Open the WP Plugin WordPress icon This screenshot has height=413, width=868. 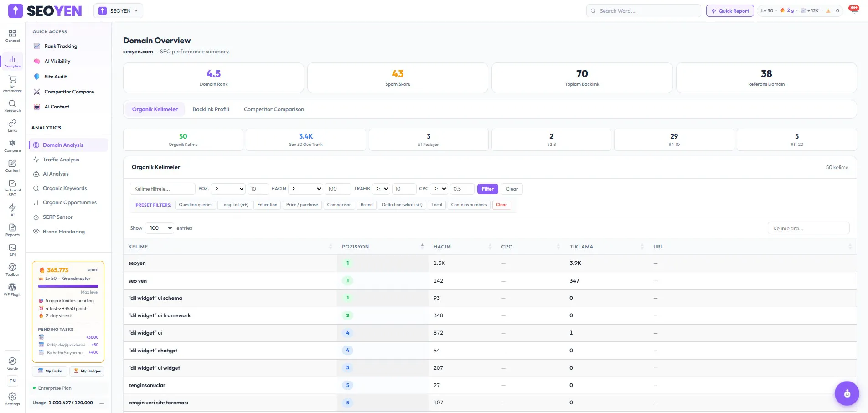pos(12,290)
